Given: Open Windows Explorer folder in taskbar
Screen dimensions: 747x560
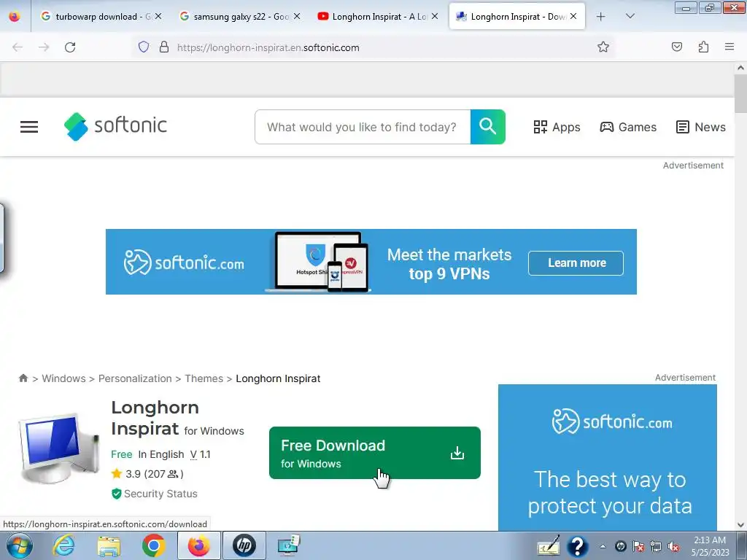Looking at the screenshot, I should [109, 545].
